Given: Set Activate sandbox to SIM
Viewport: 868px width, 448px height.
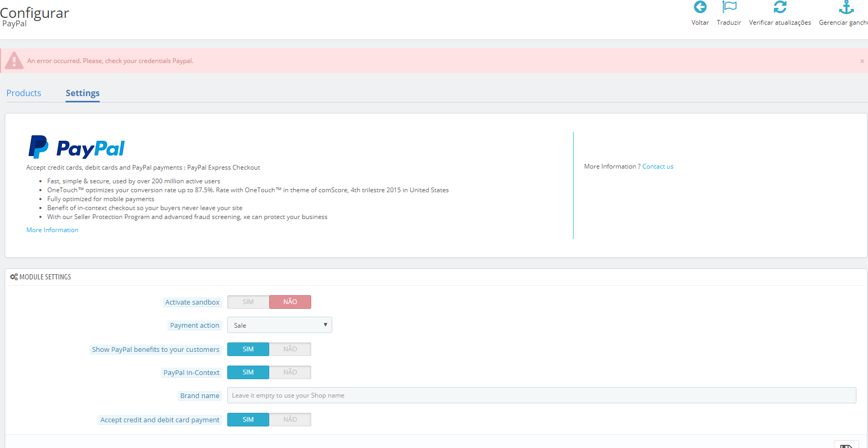Looking at the screenshot, I should pos(248,302).
